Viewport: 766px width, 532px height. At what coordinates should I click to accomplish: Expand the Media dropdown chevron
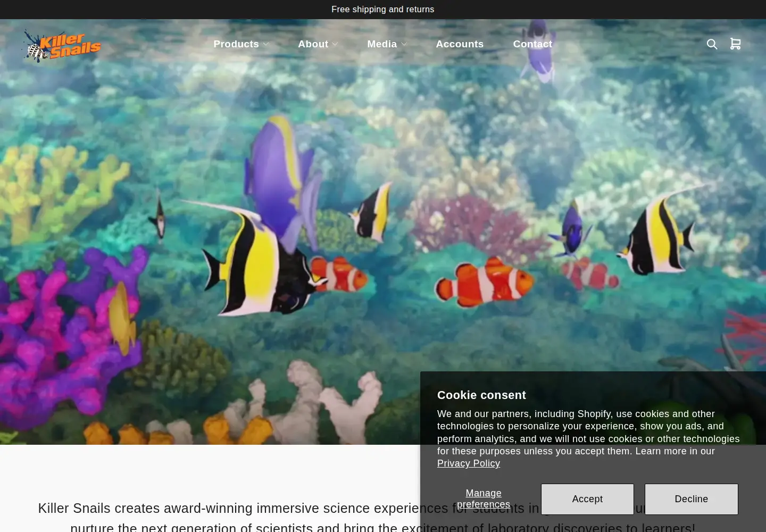[404, 44]
